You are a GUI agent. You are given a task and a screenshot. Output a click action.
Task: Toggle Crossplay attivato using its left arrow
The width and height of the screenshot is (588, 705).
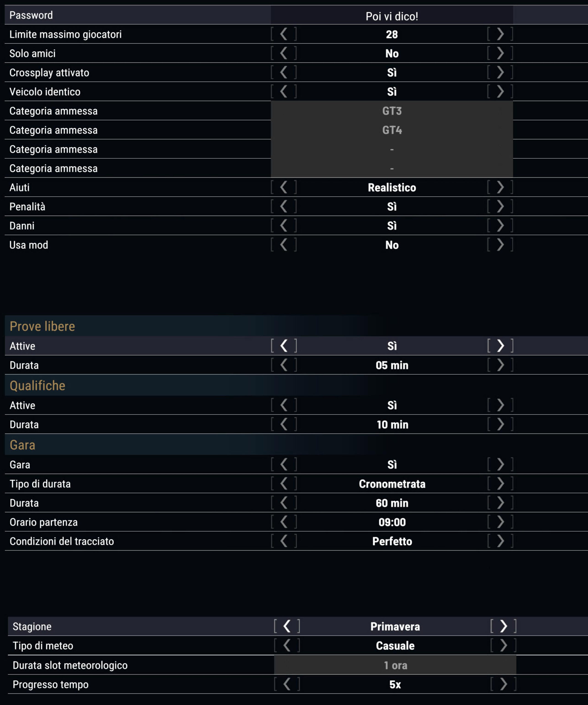(x=284, y=72)
